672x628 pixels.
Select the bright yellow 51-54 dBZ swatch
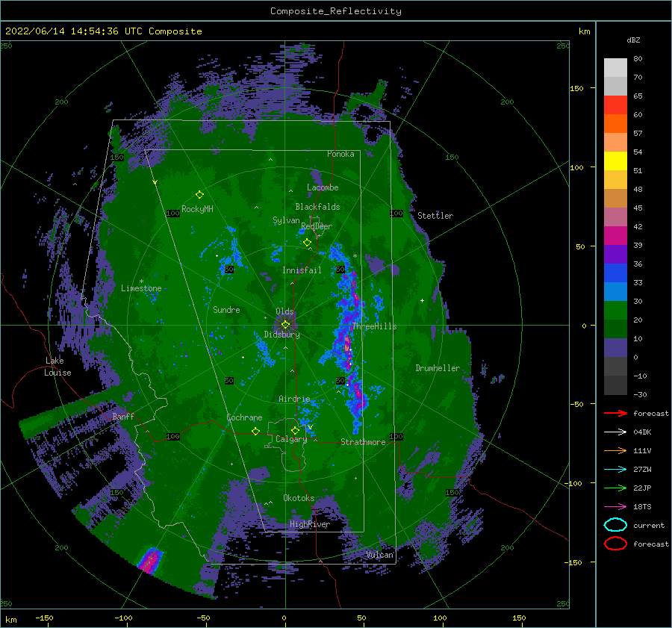point(615,161)
